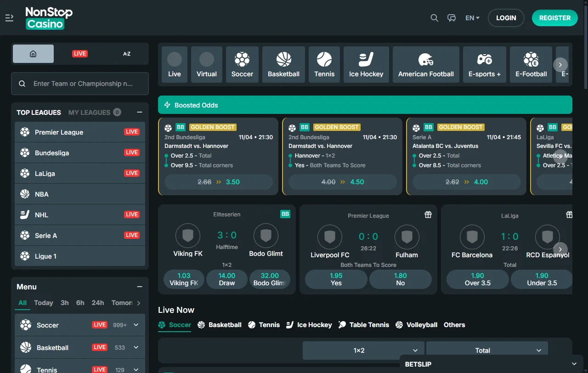The image size is (588, 373).
Task: Select E-Football in sports carousel
Action: click(x=531, y=64)
